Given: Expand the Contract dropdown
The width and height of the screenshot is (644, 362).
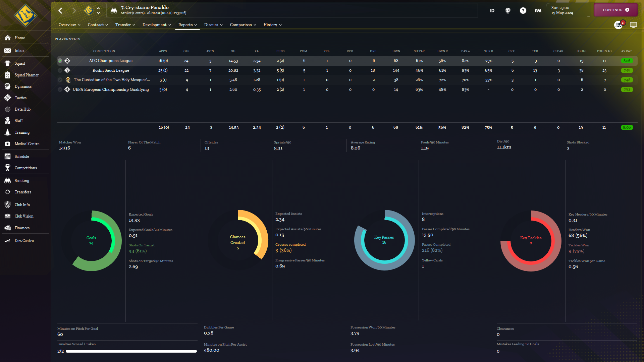Looking at the screenshot, I should tap(98, 25).
